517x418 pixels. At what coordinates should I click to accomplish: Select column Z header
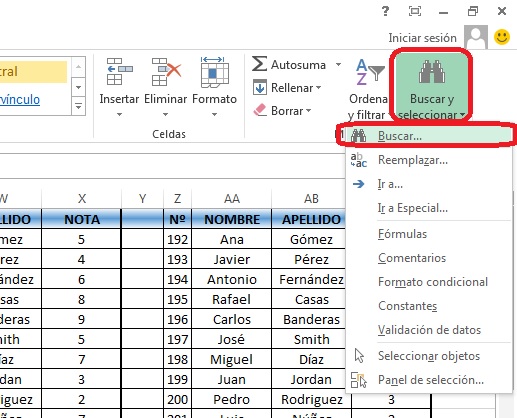(x=177, y=199)
